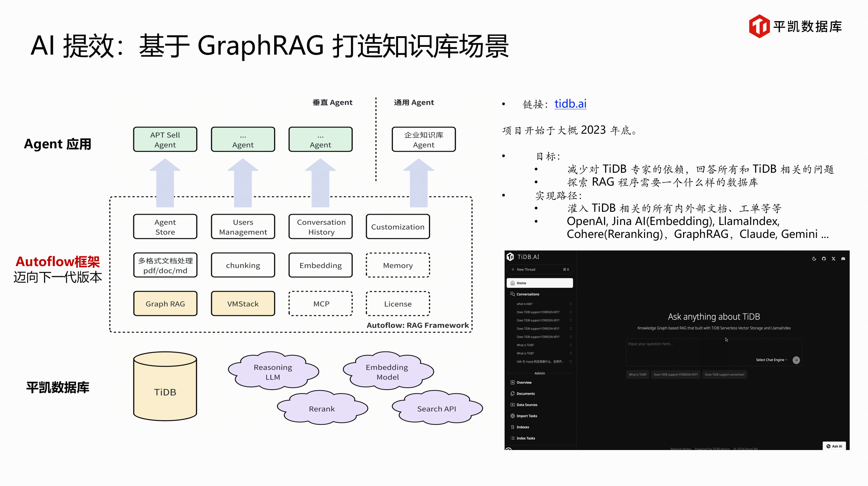Open the tidb.ai hyperlink
The image size is (868, 486).
(570, 104)
